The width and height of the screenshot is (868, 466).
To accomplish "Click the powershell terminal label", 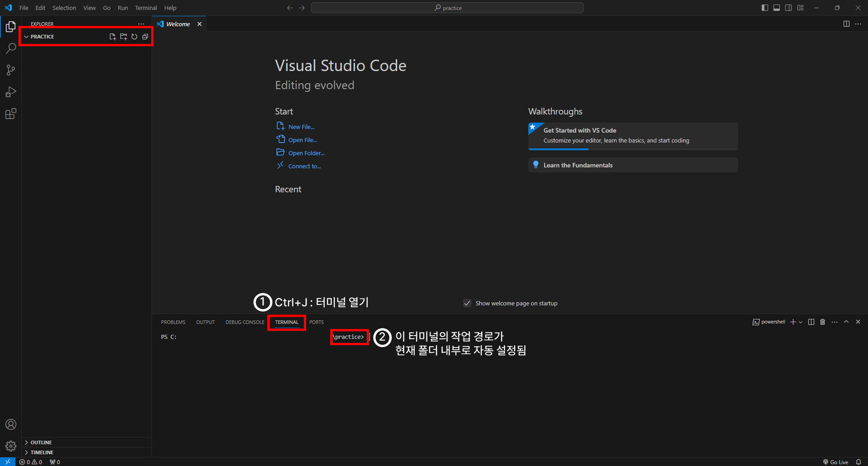I will [769, 322].
